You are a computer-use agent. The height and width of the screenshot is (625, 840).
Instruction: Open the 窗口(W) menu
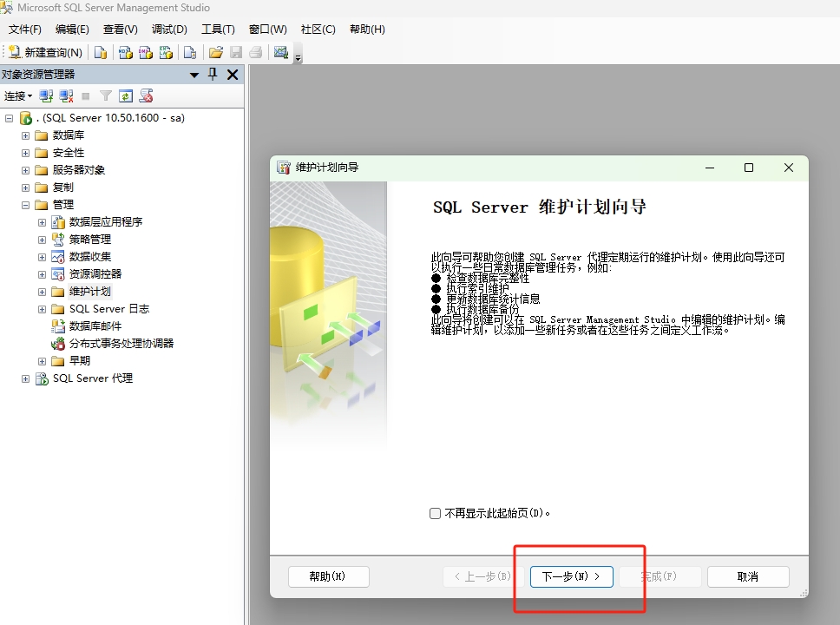click(268, 30)
